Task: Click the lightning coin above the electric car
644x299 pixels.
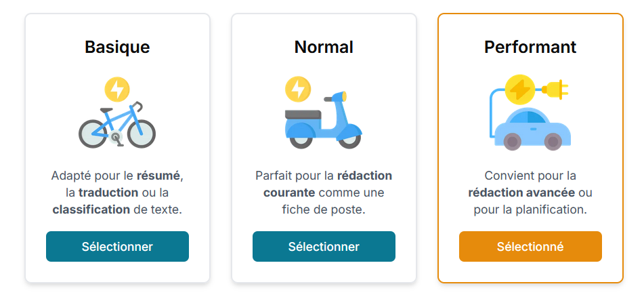Action: tap(520, 89)
